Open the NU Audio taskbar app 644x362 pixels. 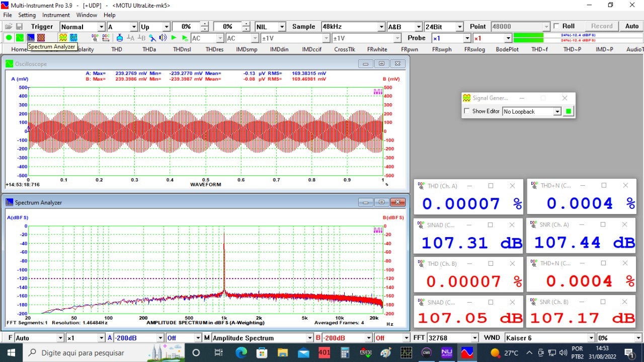(x=447, y=352)
